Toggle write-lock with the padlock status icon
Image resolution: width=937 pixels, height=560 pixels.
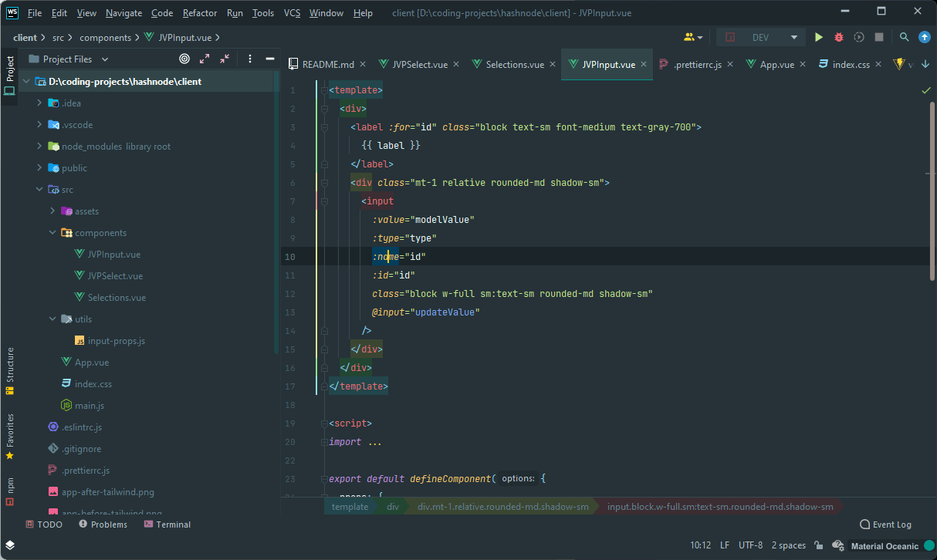tap(818, 545)
